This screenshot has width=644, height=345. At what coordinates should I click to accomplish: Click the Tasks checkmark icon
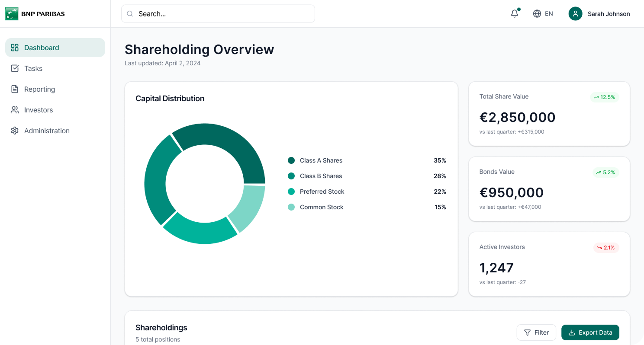click(15, 68)
